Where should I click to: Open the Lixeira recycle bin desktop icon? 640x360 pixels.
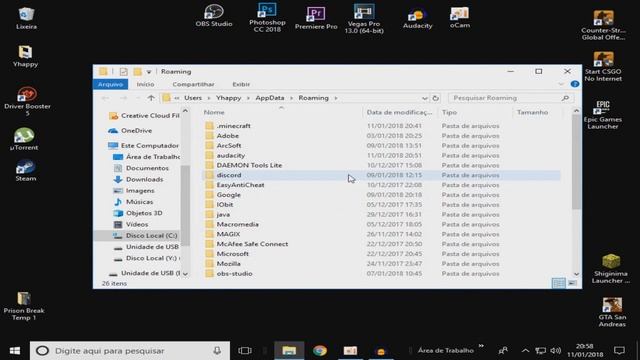pyautogui.click(x=26, y=18)
